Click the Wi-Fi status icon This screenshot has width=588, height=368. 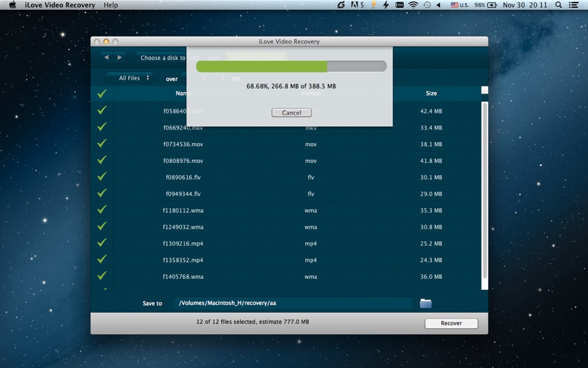(413, 5)
